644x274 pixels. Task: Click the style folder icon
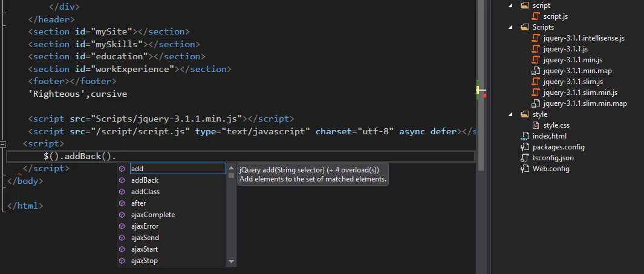pos(524,114)
